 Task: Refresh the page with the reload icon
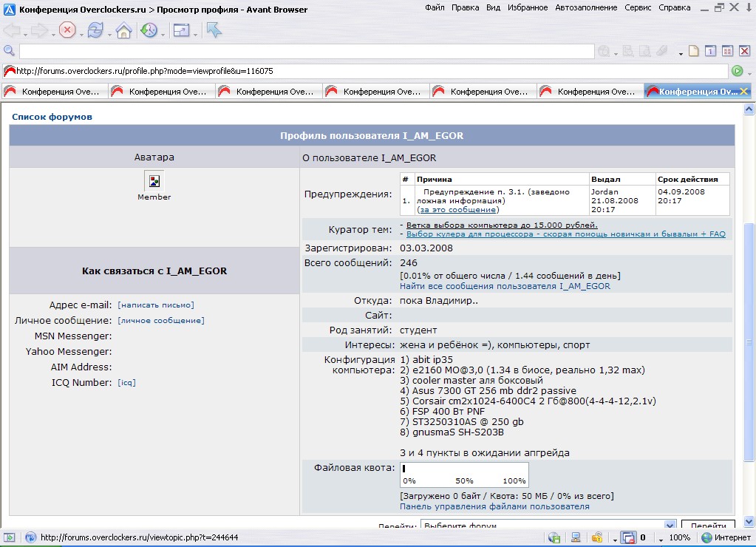[x=95, y=30]
